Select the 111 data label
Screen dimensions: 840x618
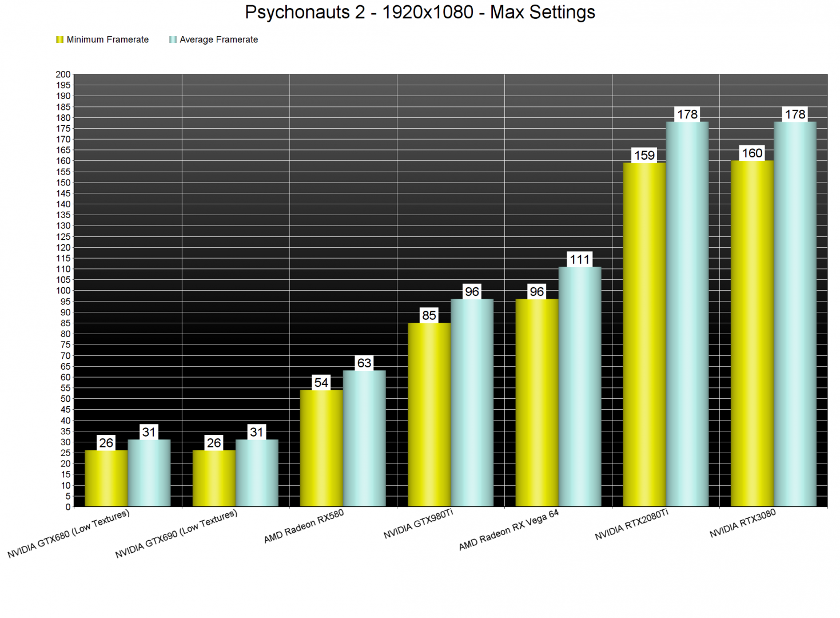[x=580, y=260]
